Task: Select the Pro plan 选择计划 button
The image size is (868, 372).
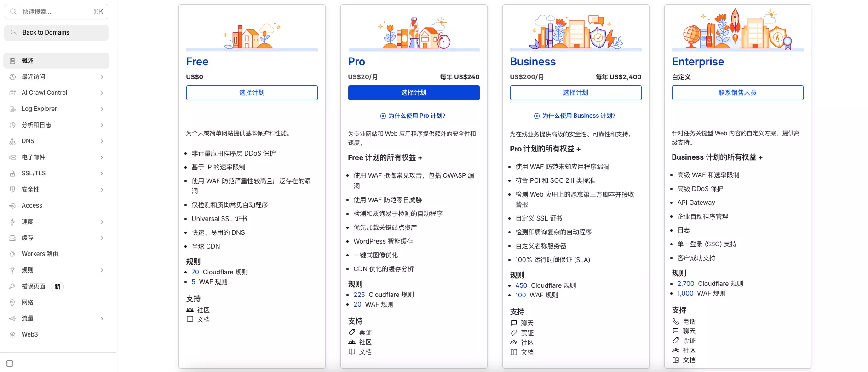Action: click(x=414, y=93)
